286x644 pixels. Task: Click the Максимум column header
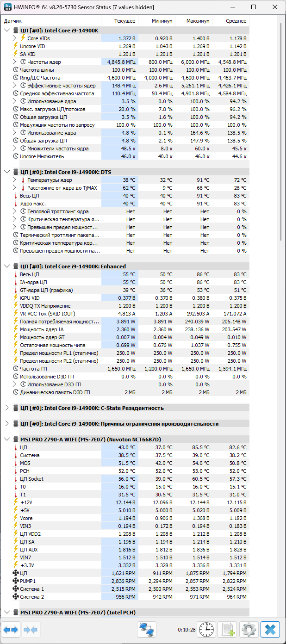[193, 21]
